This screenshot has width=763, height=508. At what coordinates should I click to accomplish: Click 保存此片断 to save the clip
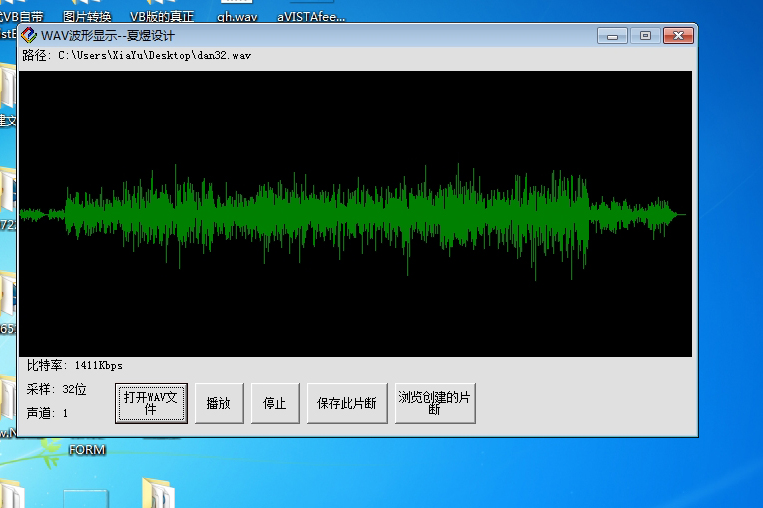tap(346, 404)
